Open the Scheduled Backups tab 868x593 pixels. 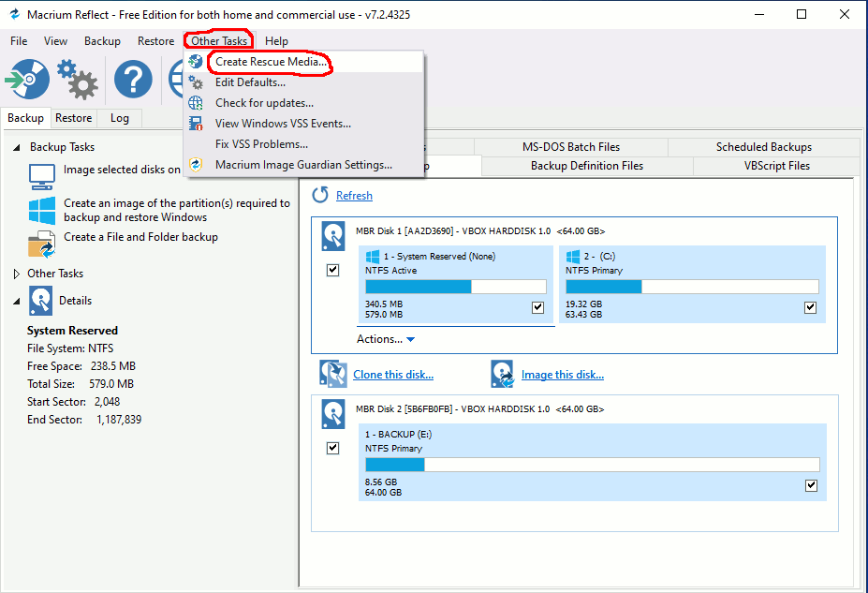click(764, 147)
